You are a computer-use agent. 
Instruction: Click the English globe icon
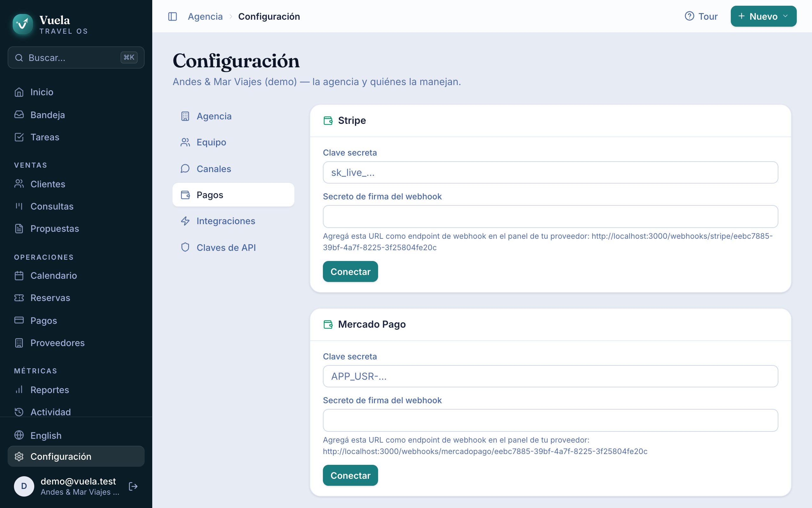19,435
